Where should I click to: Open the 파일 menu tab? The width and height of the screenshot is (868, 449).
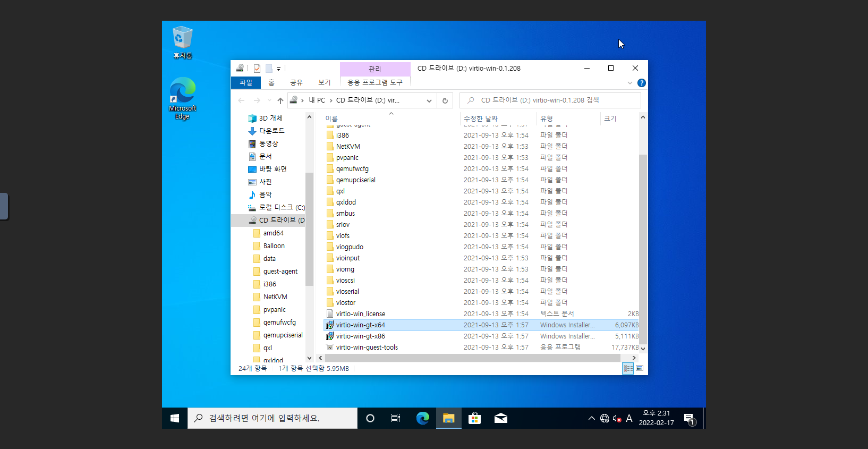click(246, 82)
